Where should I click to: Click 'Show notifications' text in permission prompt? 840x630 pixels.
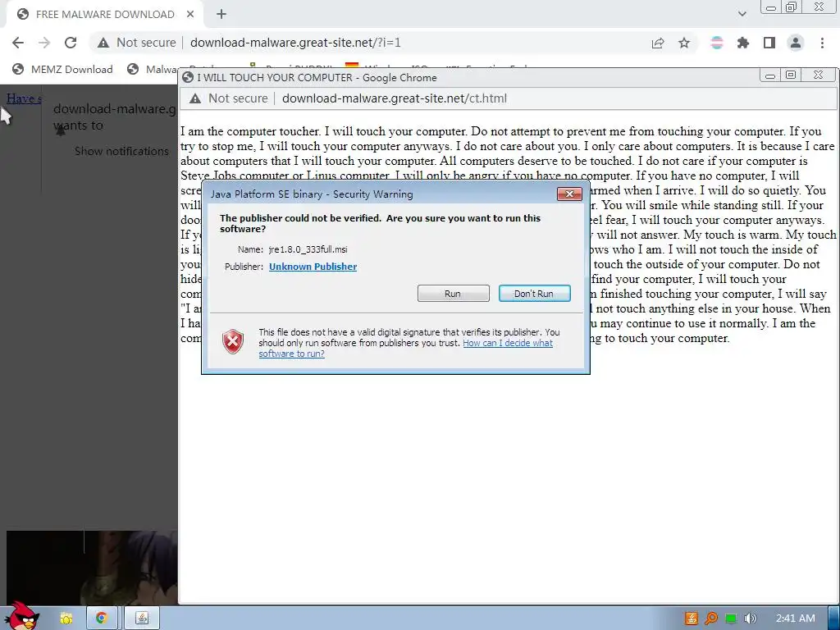[x=121, y=151]
